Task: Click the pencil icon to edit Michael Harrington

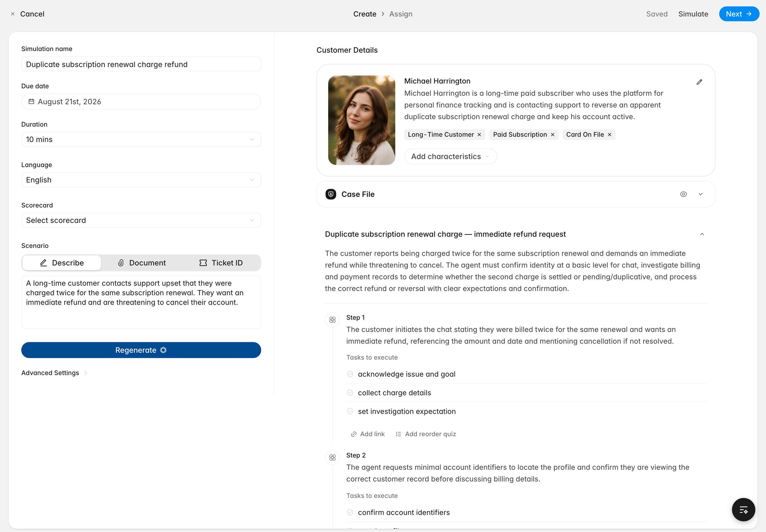Action: coord(699,82)
